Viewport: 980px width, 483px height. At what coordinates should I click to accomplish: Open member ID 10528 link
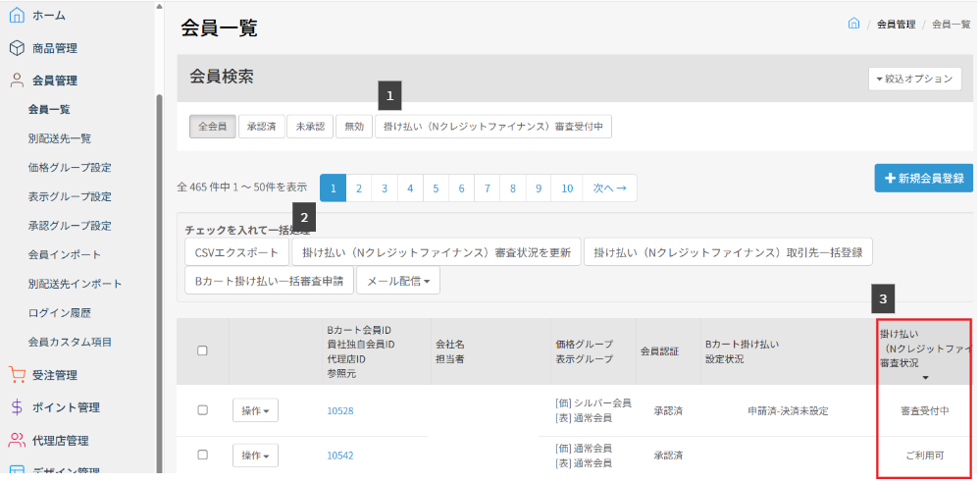pyautogui.click(x=340, y=411)
